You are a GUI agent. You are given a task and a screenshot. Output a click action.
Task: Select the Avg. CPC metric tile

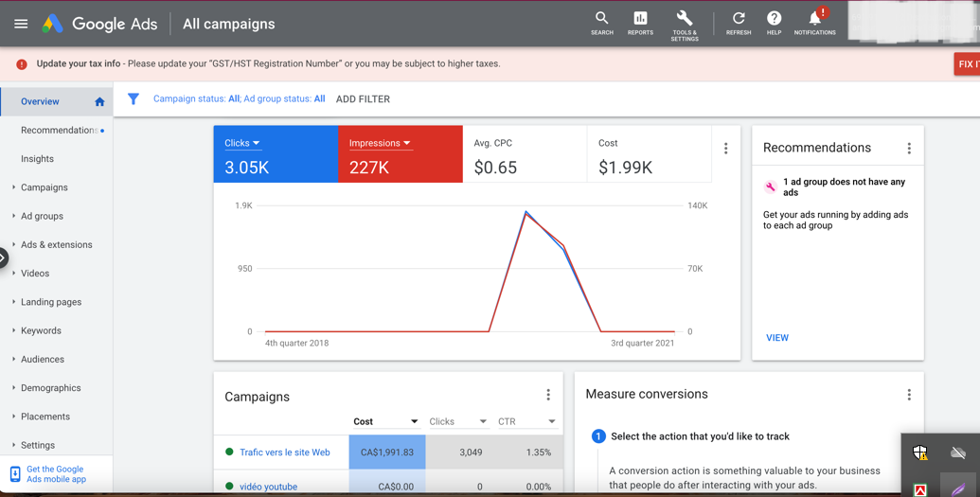pos(525,154)
